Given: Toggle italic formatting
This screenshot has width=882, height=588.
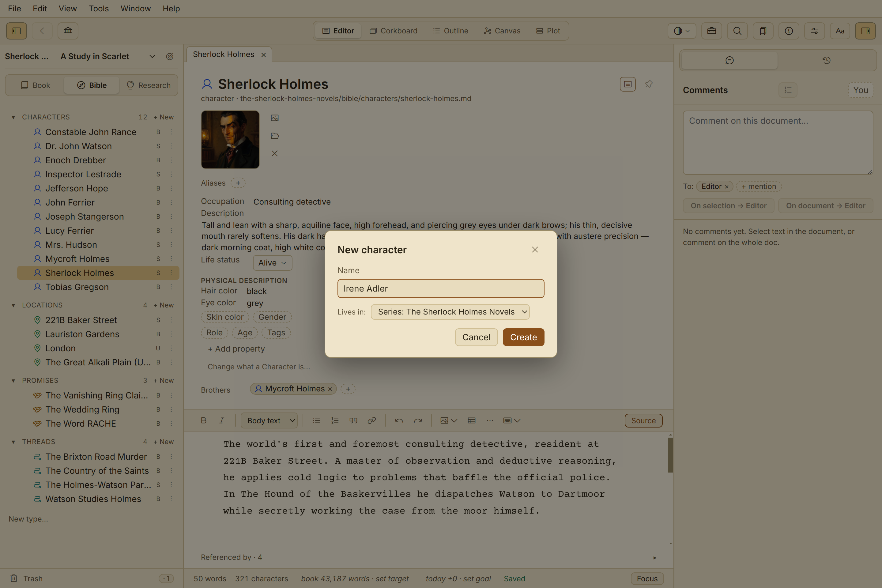Looking at the screenshot, I should click(222, 420).
